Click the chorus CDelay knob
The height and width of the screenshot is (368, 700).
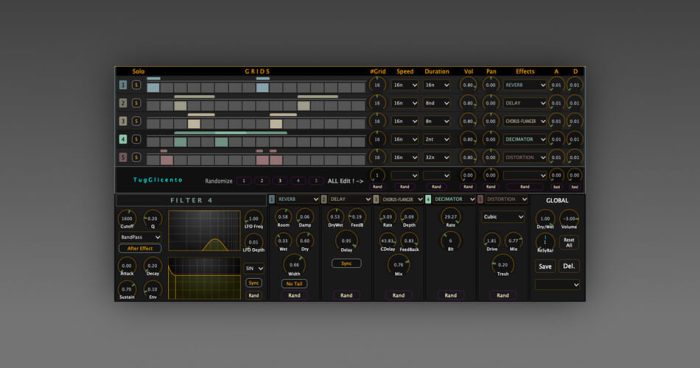point(388,241)
